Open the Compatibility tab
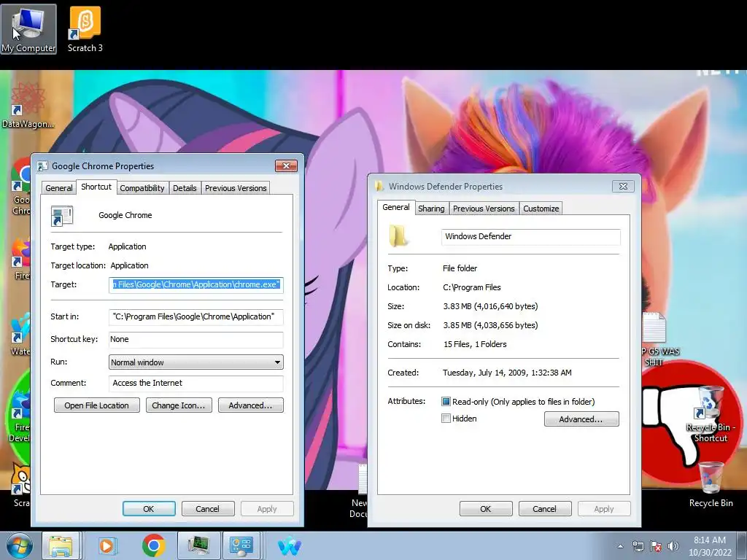The height and width of the screenshot is (560, 747). pyautogui.click(x=142, y=188)
